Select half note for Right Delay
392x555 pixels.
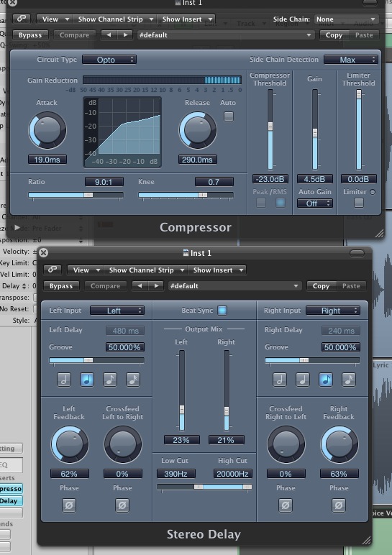280,380
